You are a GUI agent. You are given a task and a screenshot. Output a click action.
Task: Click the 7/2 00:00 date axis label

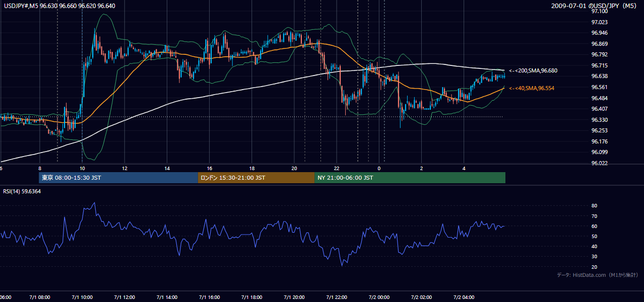tap(379, 297)
